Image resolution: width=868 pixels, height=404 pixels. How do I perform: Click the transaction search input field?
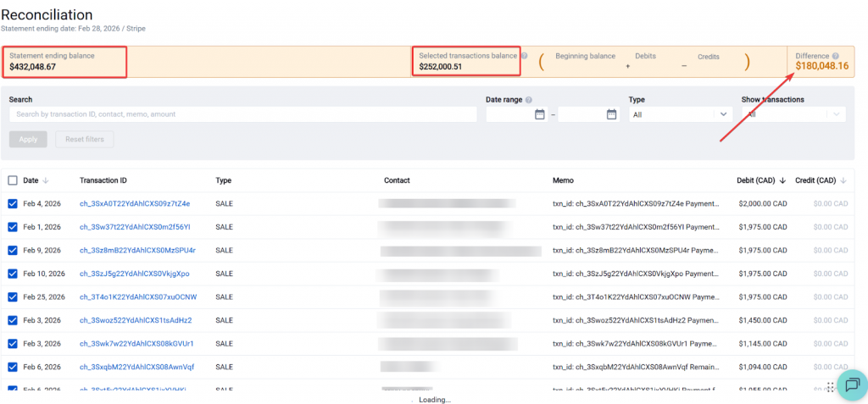click(x=242, y=114)
